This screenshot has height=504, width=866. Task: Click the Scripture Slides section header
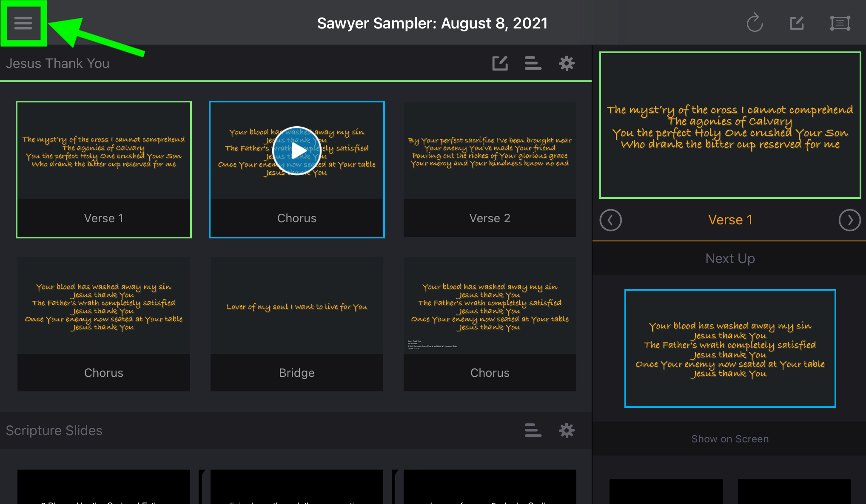tap(54, 430)
